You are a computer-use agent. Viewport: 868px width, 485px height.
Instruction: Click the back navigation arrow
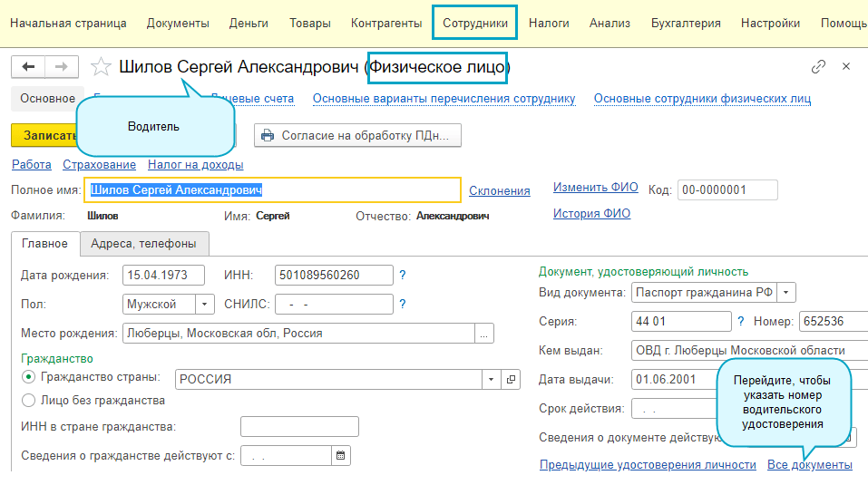[x=28, y=66]
